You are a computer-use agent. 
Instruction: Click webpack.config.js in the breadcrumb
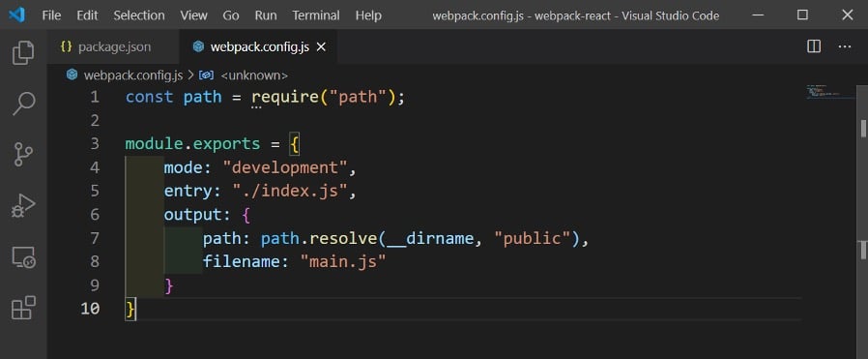point(132,75)
